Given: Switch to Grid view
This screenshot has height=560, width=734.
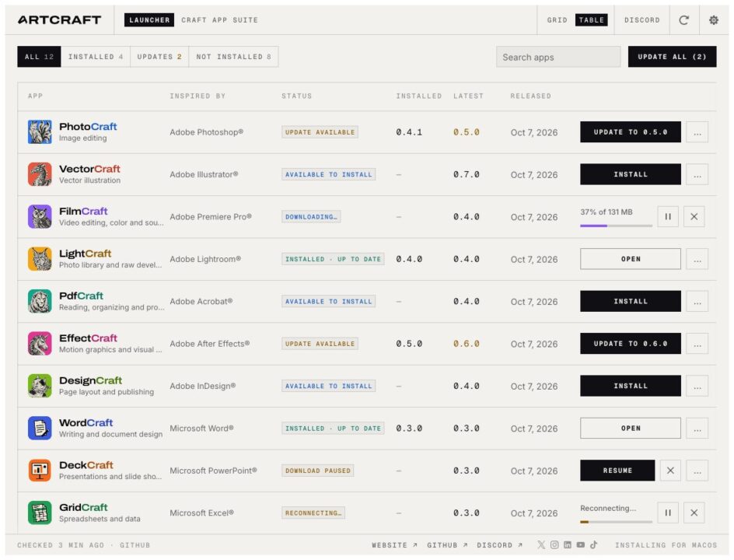Looking at the screenshot, I should (x=557, y=20).
